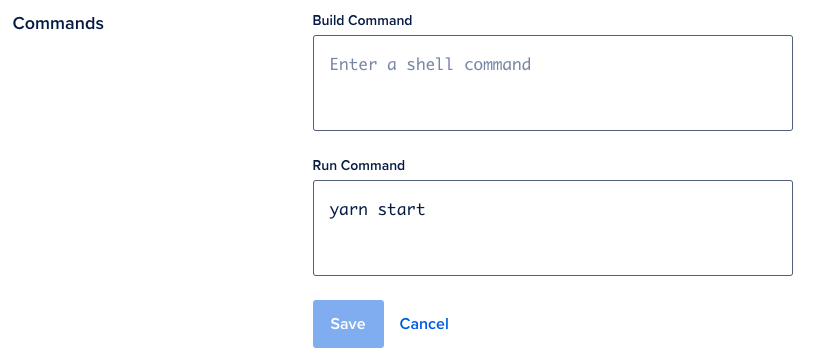Select the Run Command label
This screenshot has height=360, width=815.
(x=359, y=165)
